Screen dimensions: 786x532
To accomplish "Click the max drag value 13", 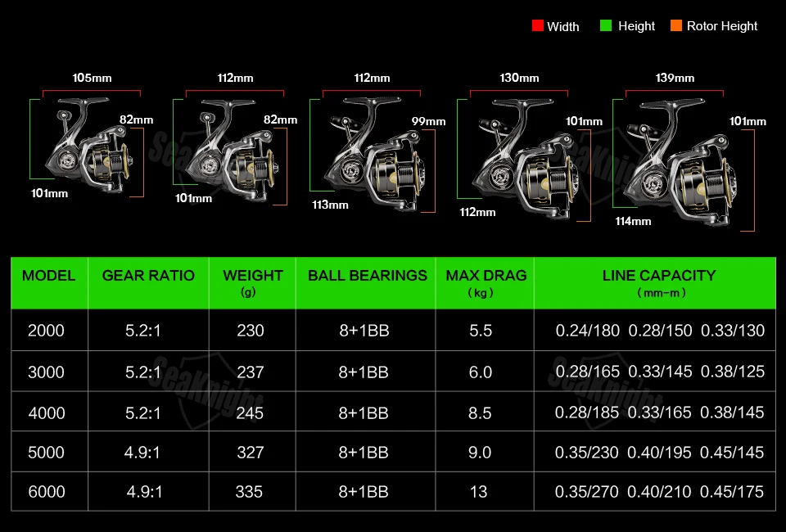I will pyautogui.click(x=478, y=492).
